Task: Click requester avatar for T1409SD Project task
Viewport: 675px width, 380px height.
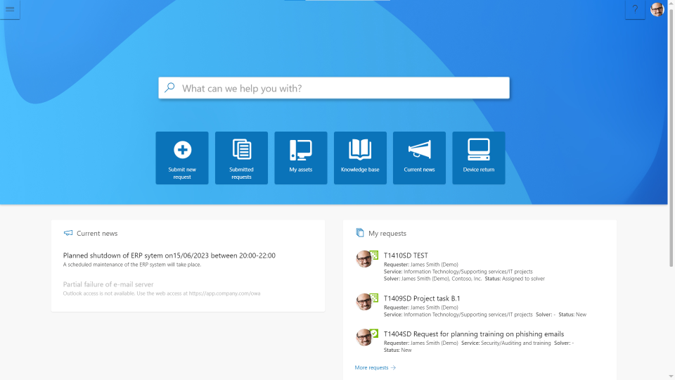Action: tap(364, 302)
